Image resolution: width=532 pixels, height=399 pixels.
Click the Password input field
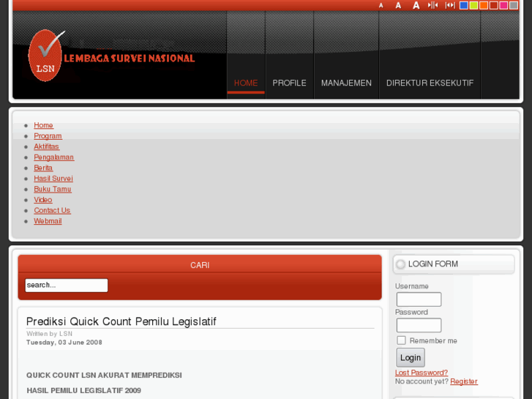pos(419,325)
